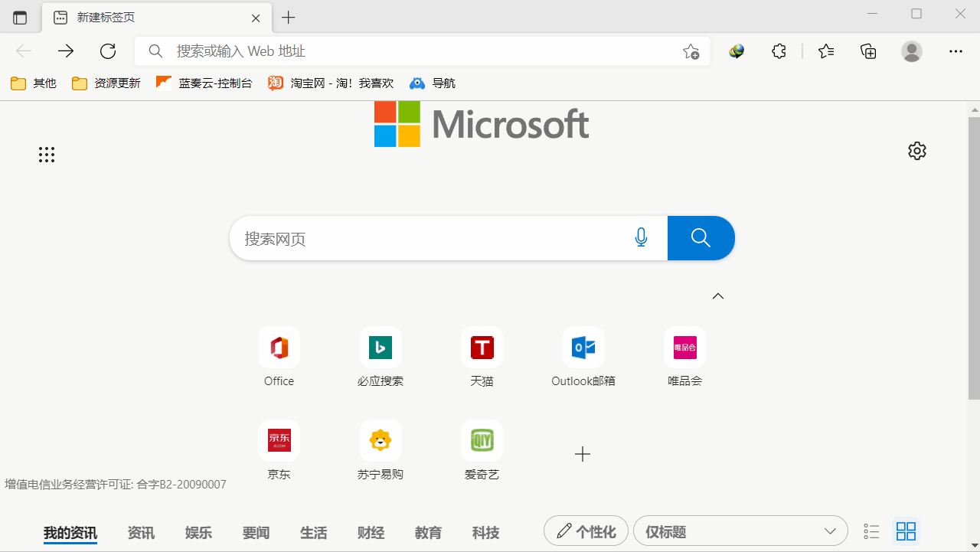
Task: Open the 爱奇艺 quick link
Action: [x=482, y=451]
